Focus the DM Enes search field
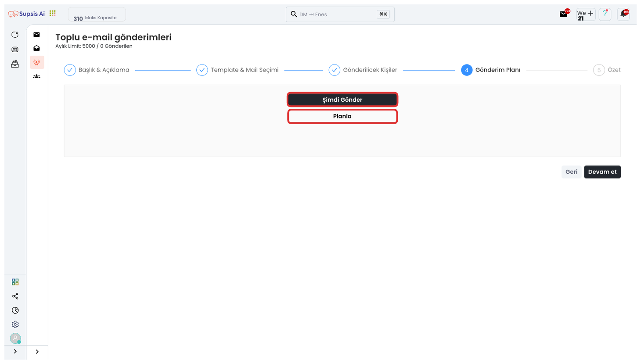 pos(340,14)
